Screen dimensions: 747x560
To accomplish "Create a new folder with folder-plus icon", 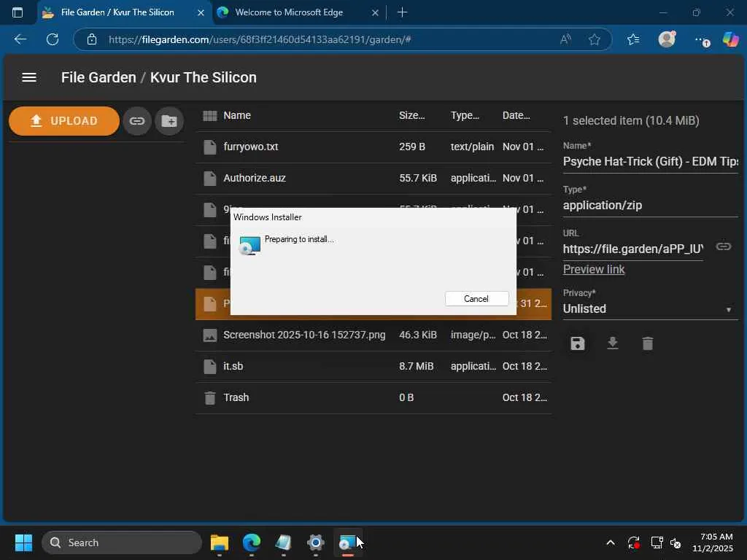I will click(169, 121).
